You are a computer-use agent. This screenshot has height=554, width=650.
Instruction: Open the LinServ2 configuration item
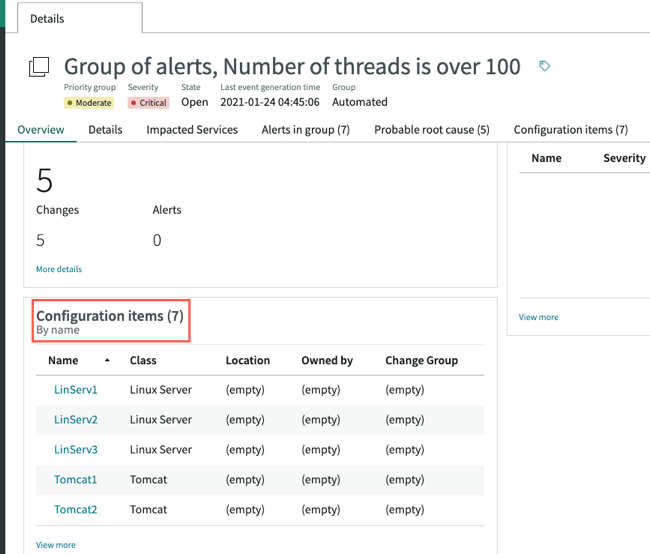(75, 420)
